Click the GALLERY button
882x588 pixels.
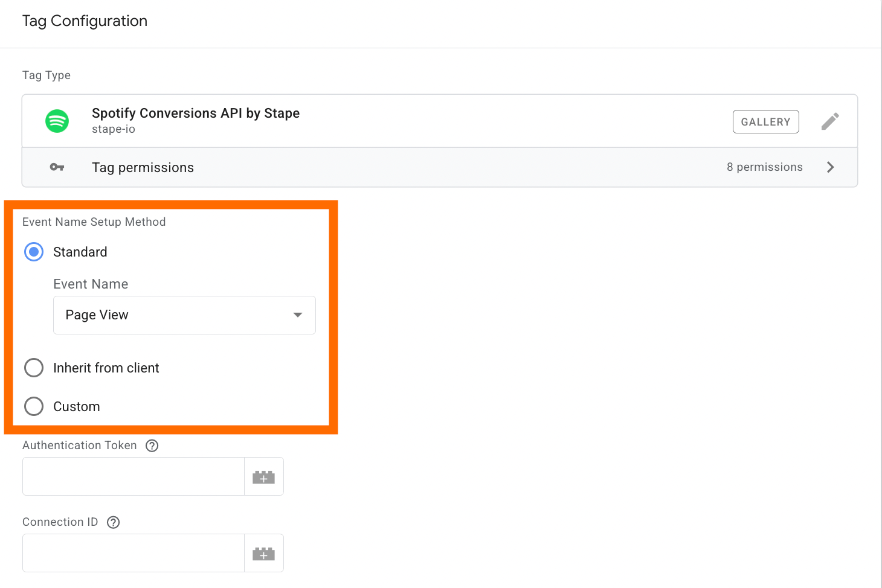pos(766,121)
